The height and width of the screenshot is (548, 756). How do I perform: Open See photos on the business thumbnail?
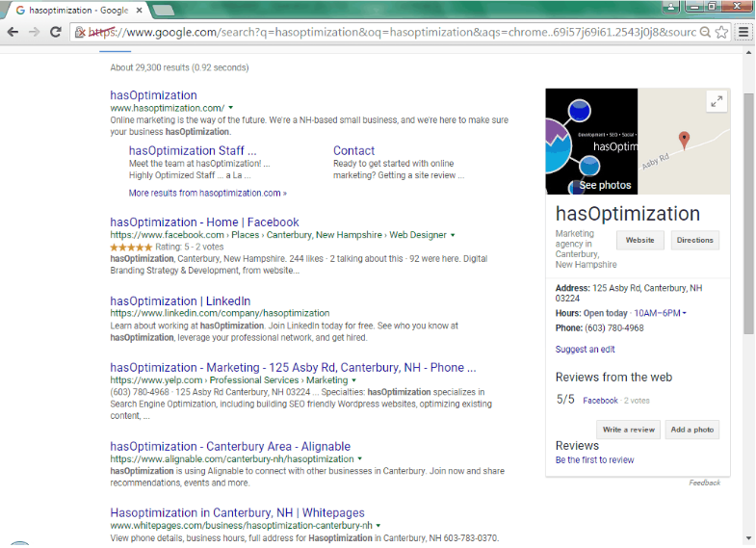(x=605, y=185)
